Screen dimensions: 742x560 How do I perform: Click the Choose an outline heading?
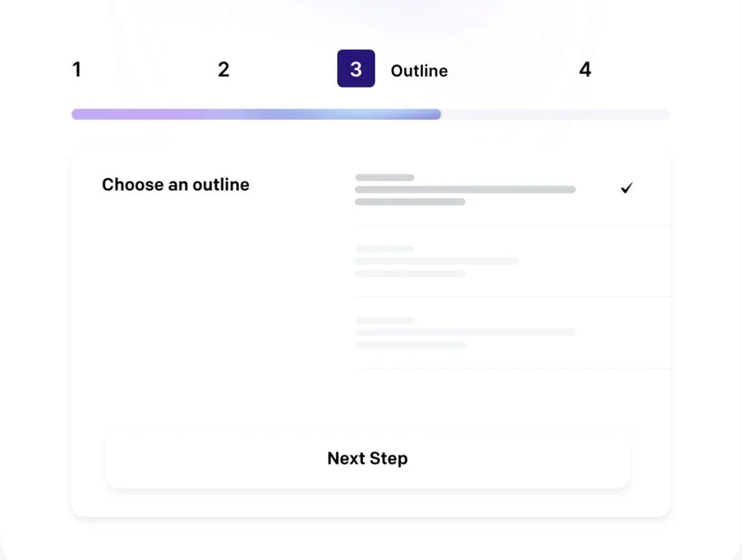tap(175, 185)
